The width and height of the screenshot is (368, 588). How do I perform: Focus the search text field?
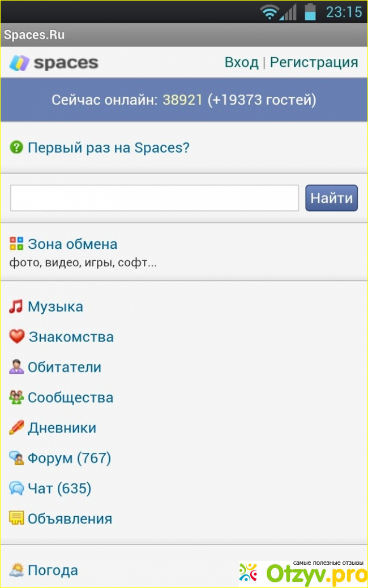154,198
